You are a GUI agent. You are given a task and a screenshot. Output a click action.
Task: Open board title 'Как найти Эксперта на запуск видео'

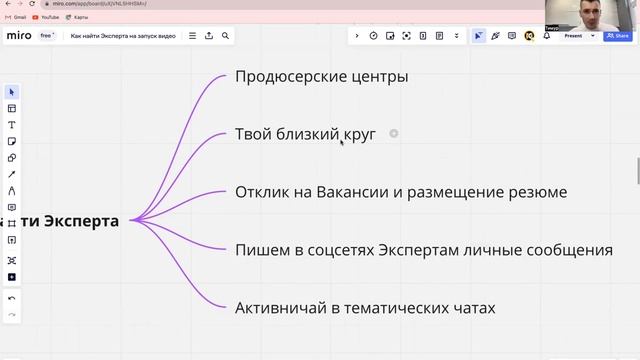(123, 36)
